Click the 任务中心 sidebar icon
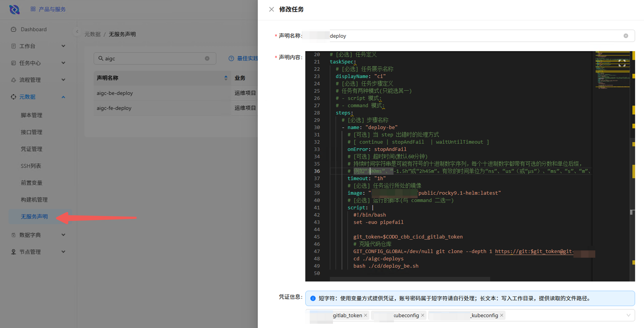 coord(13,63)
